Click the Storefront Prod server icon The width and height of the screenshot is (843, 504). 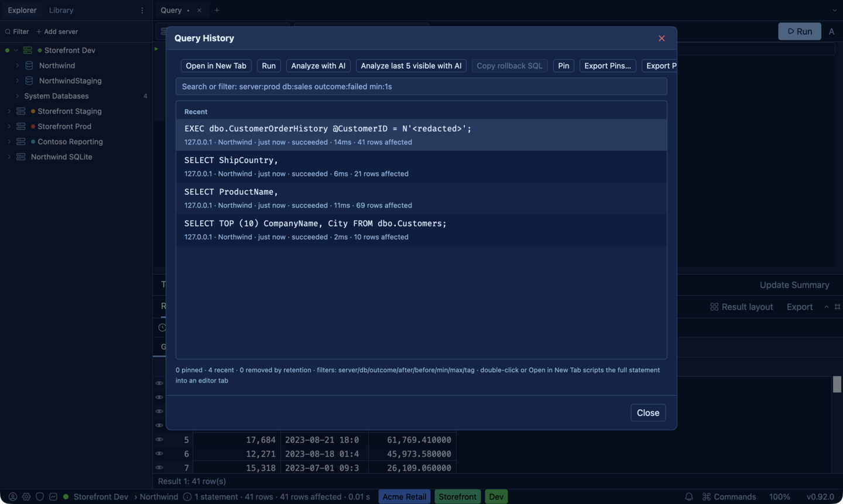[21, 126]
